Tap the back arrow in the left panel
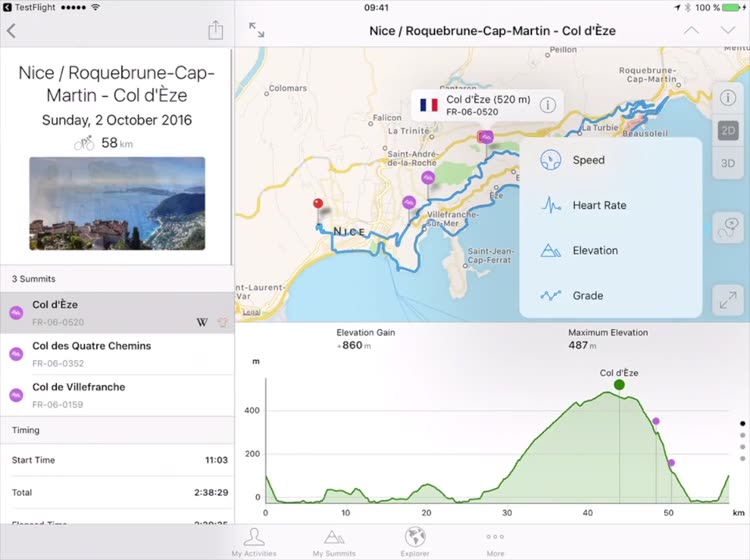Image resolution: width=750 pixels, height=560 pixels. click(11, 31)
